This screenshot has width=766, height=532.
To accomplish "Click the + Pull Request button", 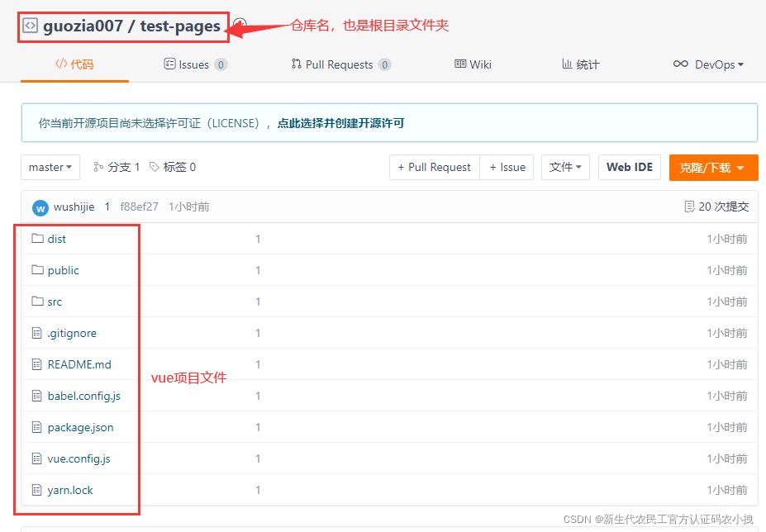I will pyautogui.click(x=435, y=167).
